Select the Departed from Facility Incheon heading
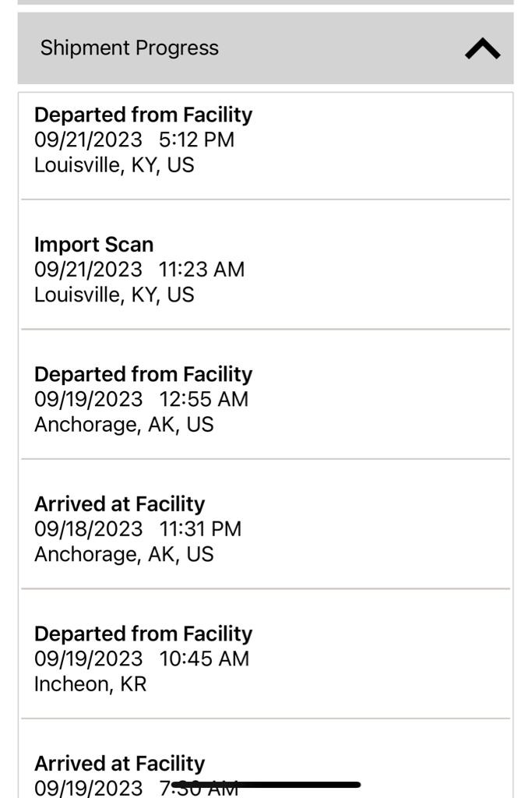The image size is (532, 798). (x=143, y=634)
